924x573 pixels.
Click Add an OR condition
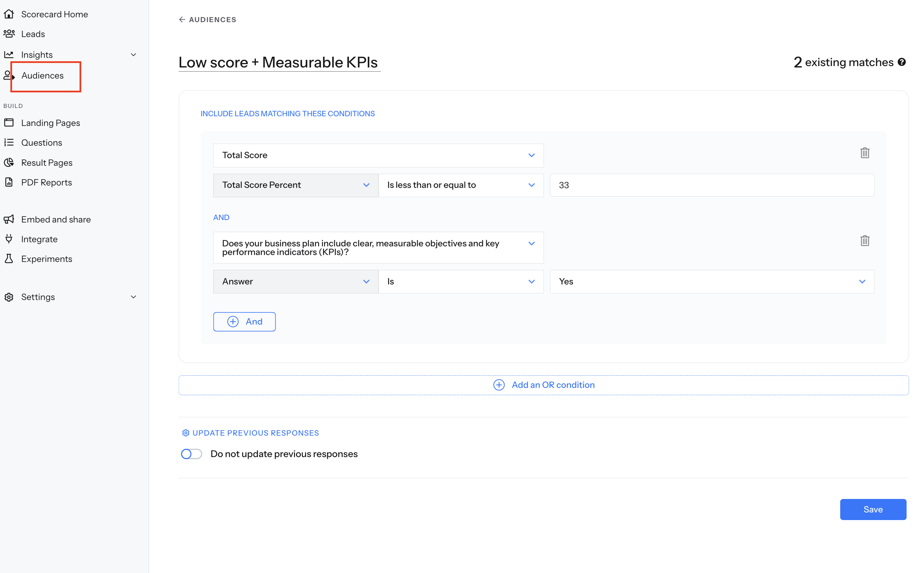pos(543,385)
